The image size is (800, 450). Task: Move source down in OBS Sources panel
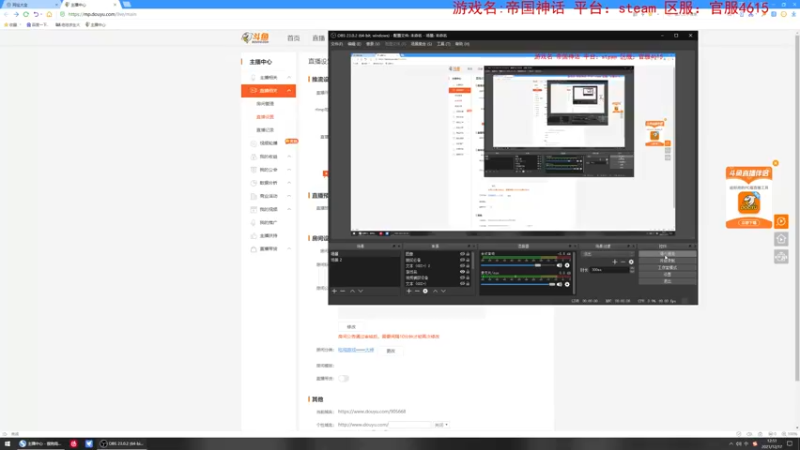click(x=443, y=291)
